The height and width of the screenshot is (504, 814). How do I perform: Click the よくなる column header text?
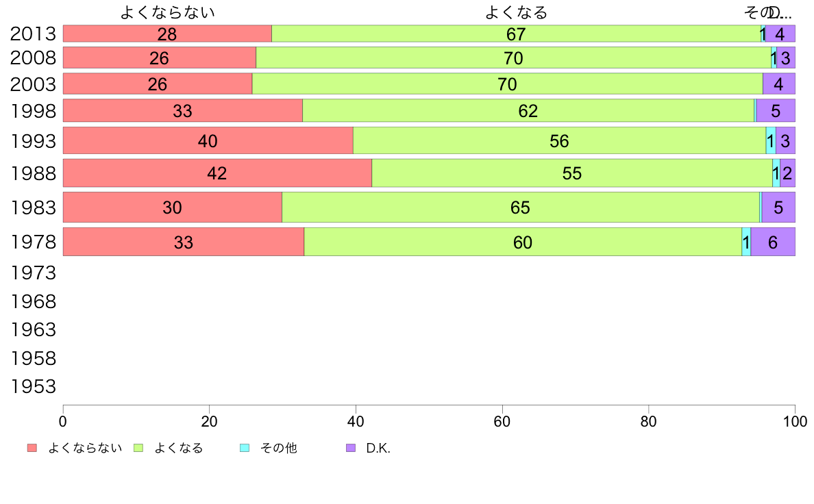516,12
